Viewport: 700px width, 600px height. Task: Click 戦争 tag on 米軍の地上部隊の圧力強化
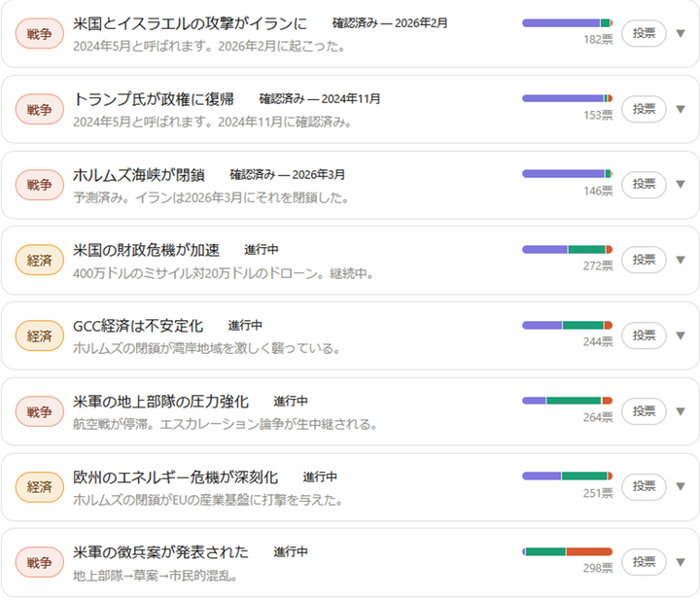coord(39,411)
